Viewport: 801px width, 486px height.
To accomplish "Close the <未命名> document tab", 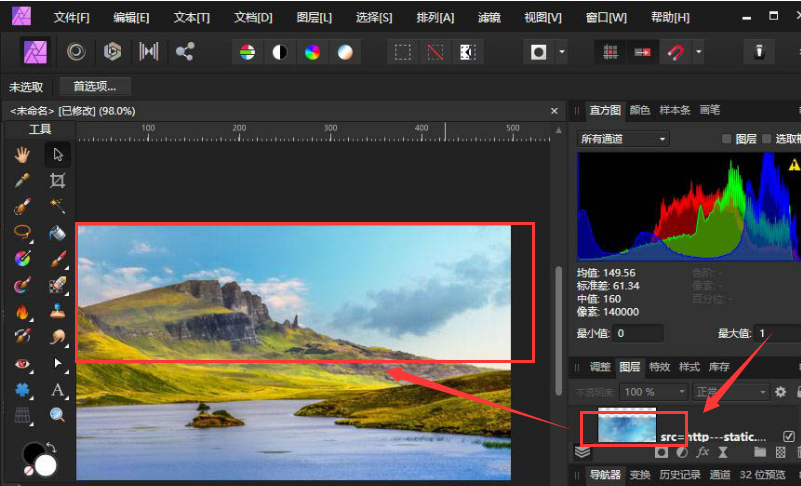I will [554, 111].
